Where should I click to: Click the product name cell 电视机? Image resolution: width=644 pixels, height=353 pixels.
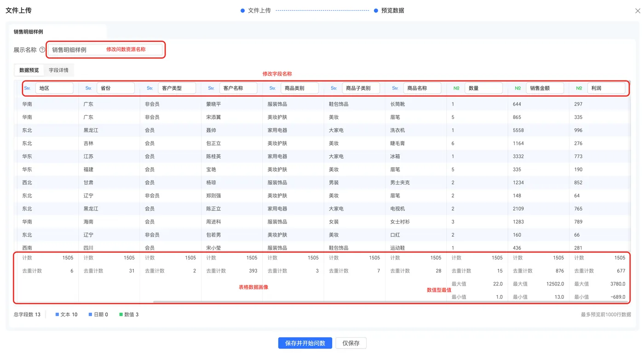(397, 209)
